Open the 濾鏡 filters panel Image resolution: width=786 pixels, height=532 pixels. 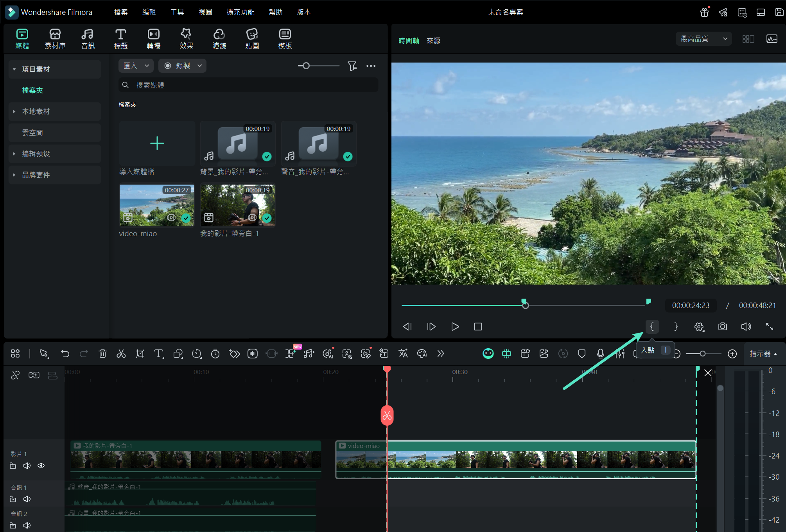(219, 39)
